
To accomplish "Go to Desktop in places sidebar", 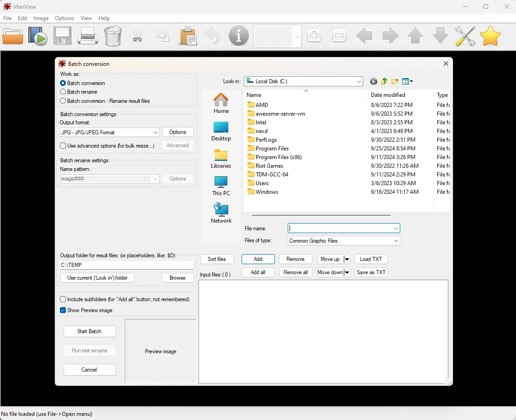I will pyautogui.click(x=221, y=131).
